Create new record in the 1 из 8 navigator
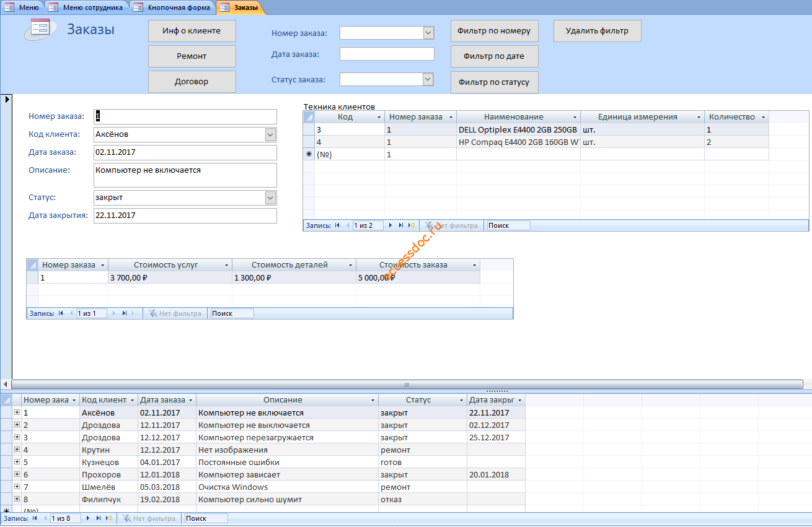 click(x=109, y=518)
